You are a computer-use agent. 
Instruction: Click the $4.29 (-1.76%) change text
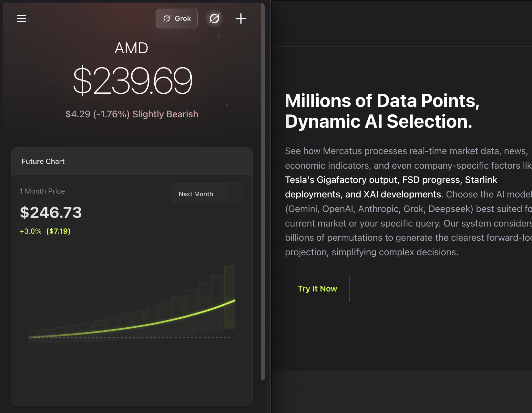(x=97, y=114)
